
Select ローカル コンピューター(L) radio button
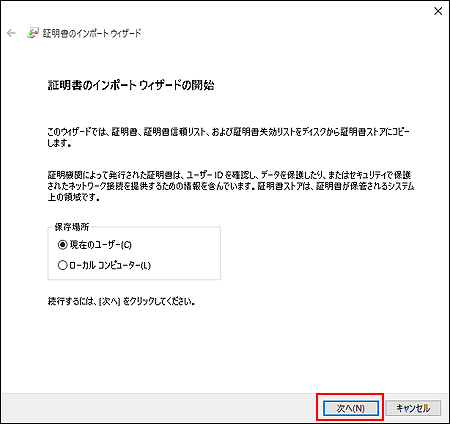tap(62, 265)
